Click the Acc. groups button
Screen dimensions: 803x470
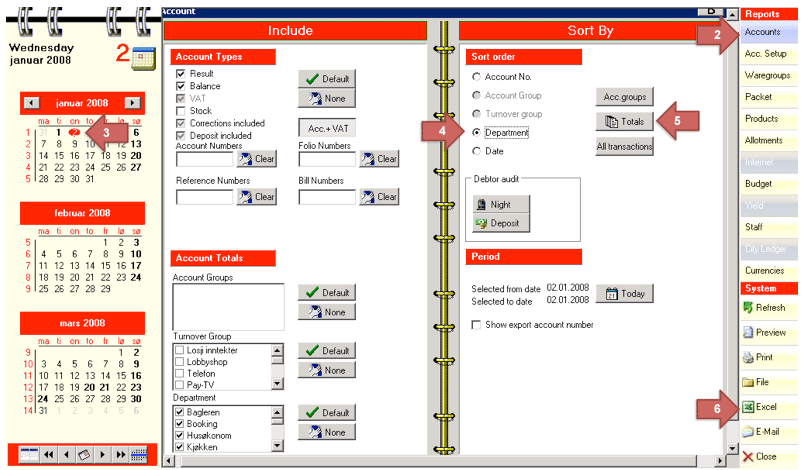624,97
